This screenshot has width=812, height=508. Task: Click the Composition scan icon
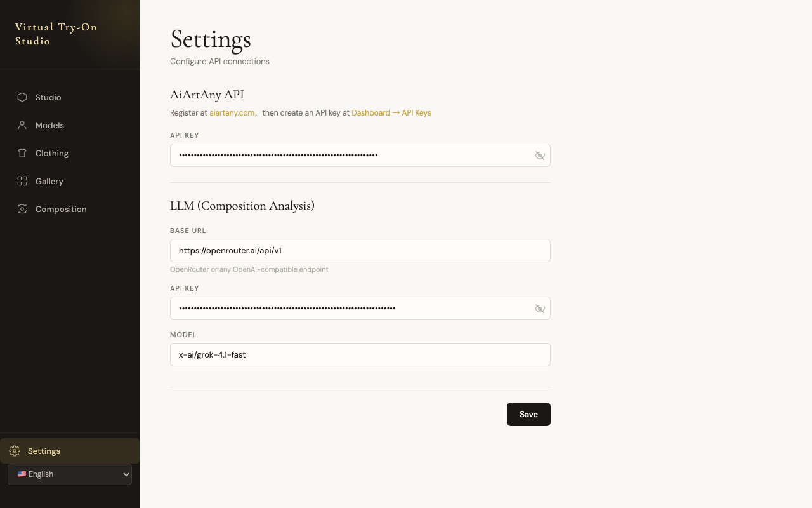click(22, 209)
